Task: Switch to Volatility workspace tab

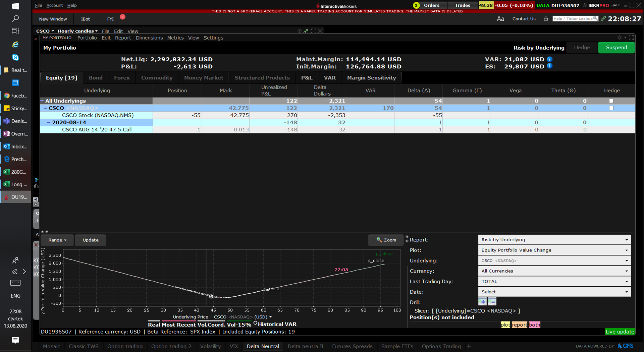Action: [x=210, y=346]
